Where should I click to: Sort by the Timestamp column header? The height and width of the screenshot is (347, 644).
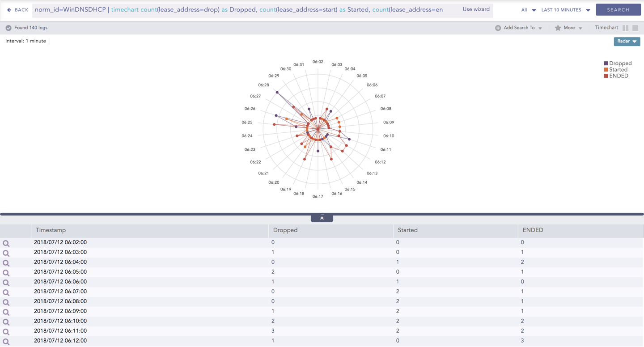tap(51, 230)
